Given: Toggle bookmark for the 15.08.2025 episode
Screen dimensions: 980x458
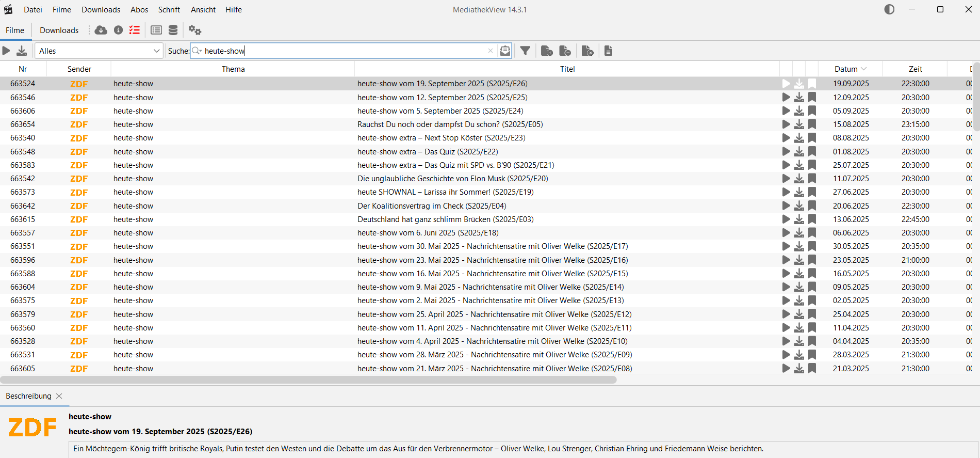Looking at the screenshot, I should (x=812, y=124).
